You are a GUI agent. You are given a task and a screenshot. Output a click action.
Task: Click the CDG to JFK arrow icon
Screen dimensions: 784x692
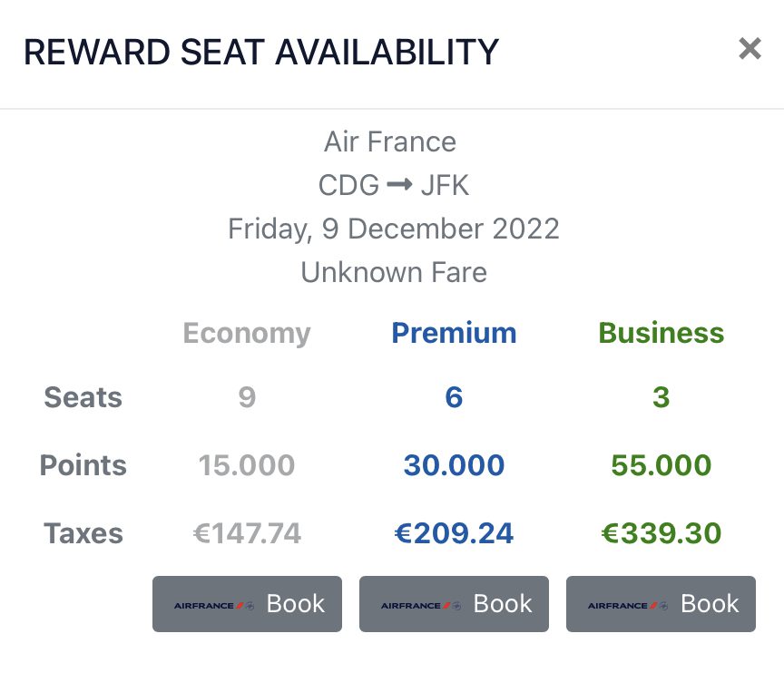(399, 185)
